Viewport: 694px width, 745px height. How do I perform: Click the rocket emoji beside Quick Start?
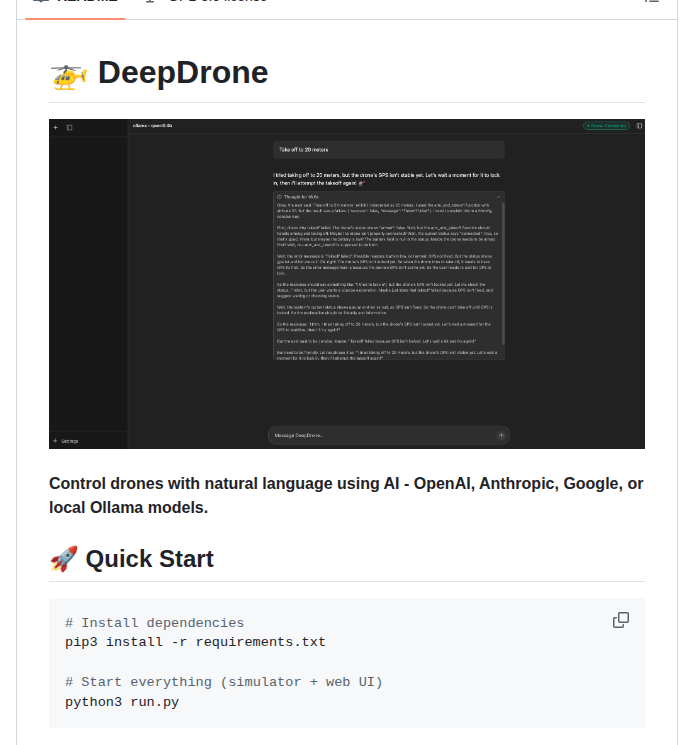click(64, 559)
